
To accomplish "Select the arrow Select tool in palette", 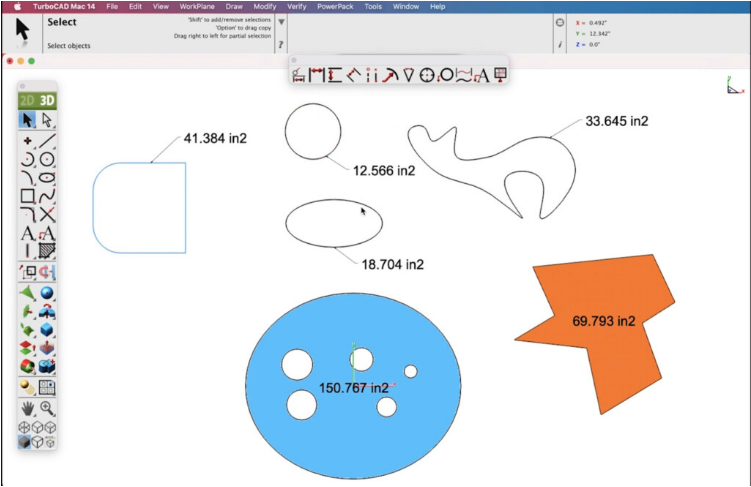I will pyautogui.click(x=28, y=120).
